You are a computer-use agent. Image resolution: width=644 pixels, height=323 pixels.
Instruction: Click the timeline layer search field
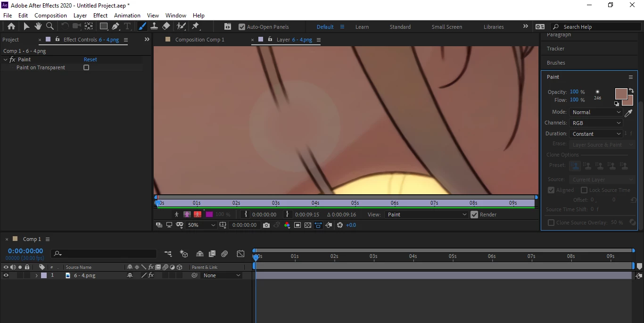pyautogui.click(x=104, y=254)
